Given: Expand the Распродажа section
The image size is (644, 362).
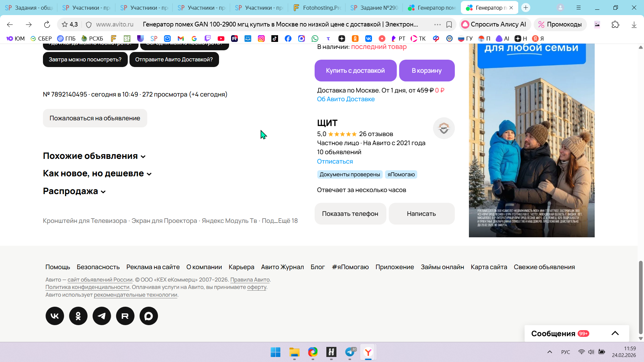Looking at the screenshot, I should click(x=74, y=191).
